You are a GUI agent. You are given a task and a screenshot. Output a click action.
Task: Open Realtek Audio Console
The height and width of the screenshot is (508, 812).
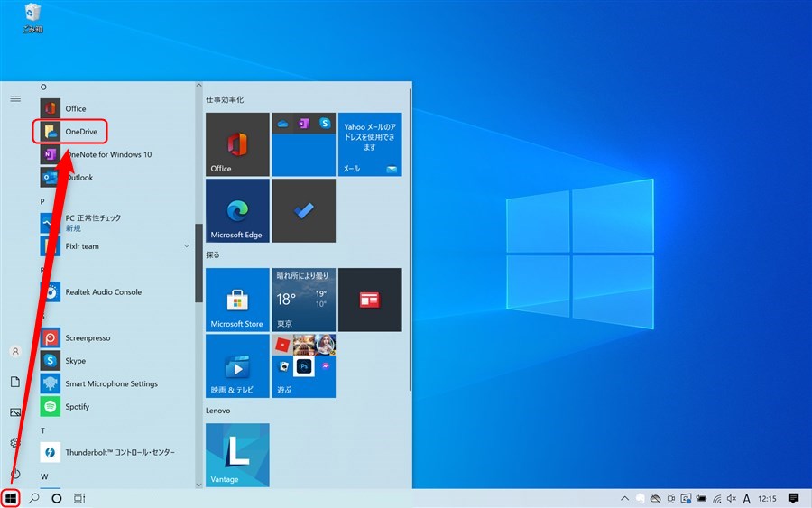102,292
